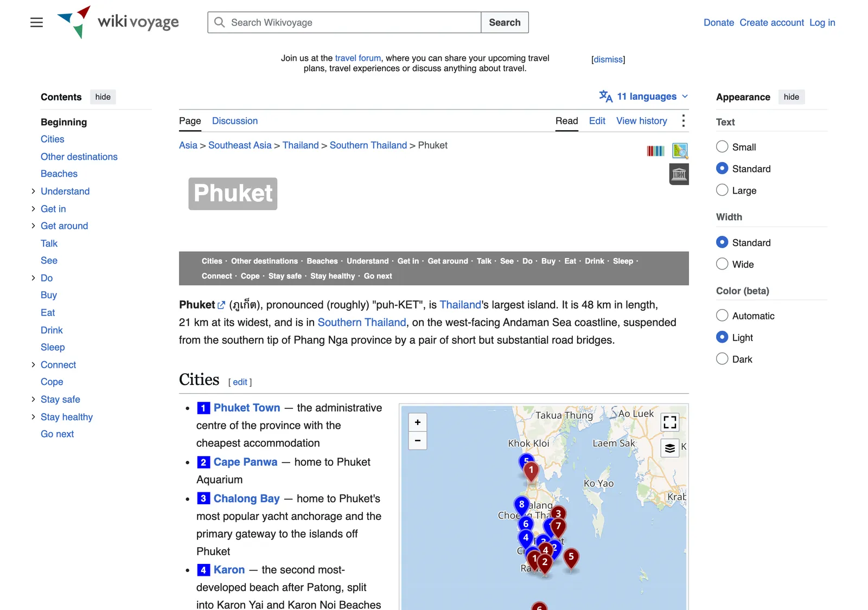
Task: Click blue map marker 4
Action: 525,539
